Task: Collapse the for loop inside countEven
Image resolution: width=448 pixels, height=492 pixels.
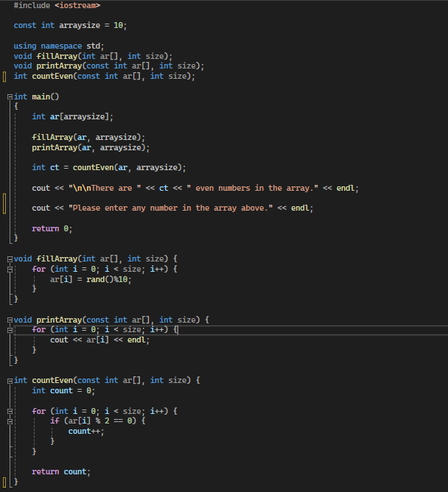Action: click(x=10, y=411)
